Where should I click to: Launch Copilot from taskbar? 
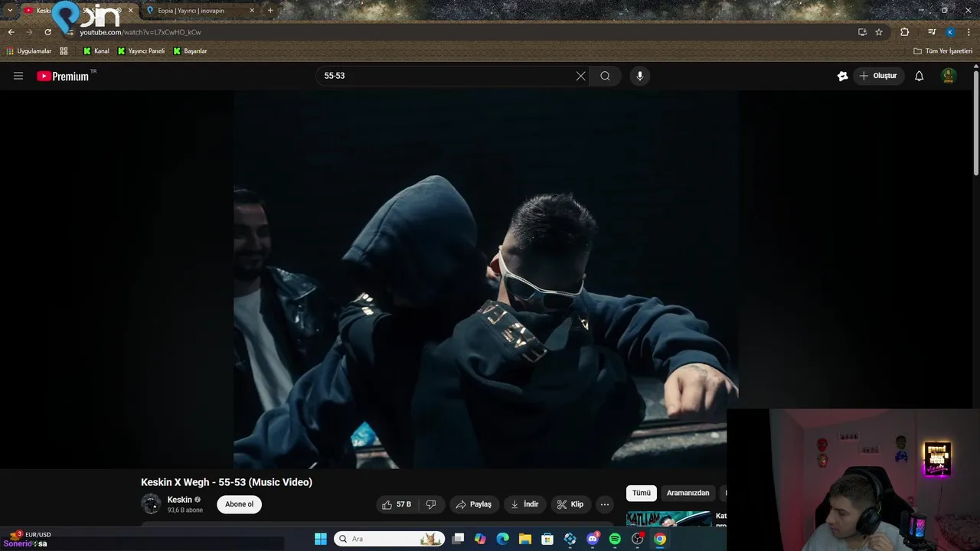pyautogui.click(x=480, y=539)
